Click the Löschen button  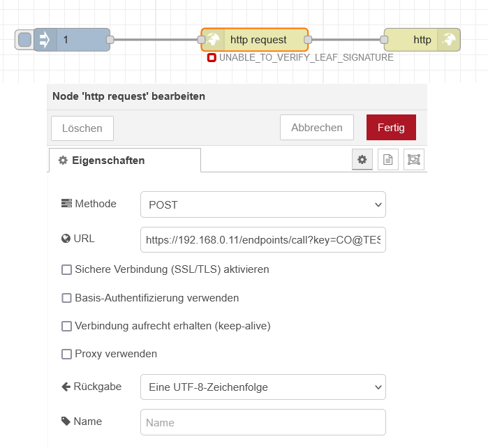pos(82,128)
